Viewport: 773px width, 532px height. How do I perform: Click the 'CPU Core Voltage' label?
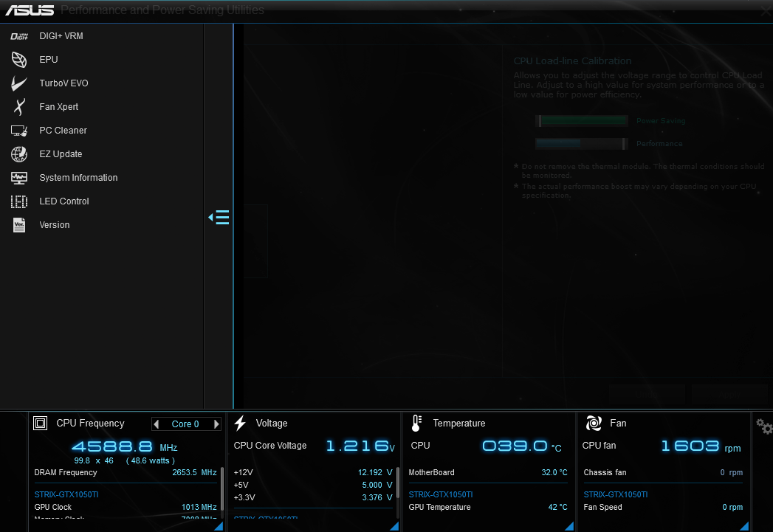pyautogui.click(x=270, y=446)
